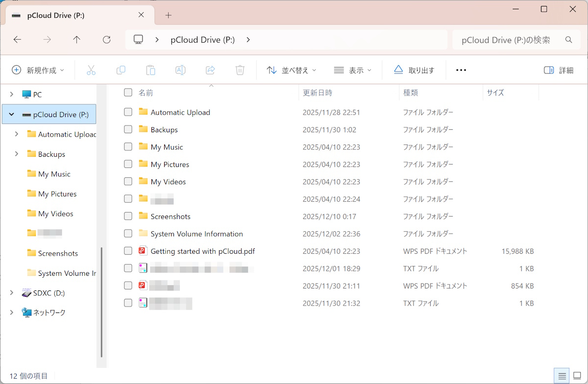The height and width of the screenshot is (384, 588).
Task: Click the Delete trash can icon
Action: [240, 70]
